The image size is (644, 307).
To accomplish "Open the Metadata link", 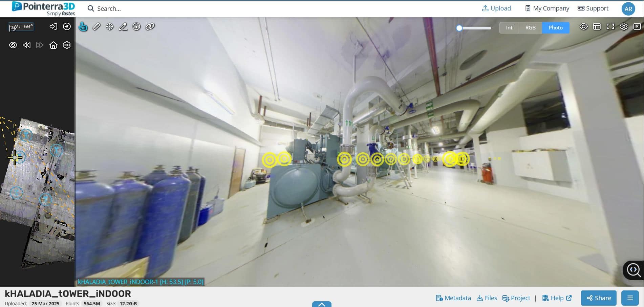I will coord(453,298).
